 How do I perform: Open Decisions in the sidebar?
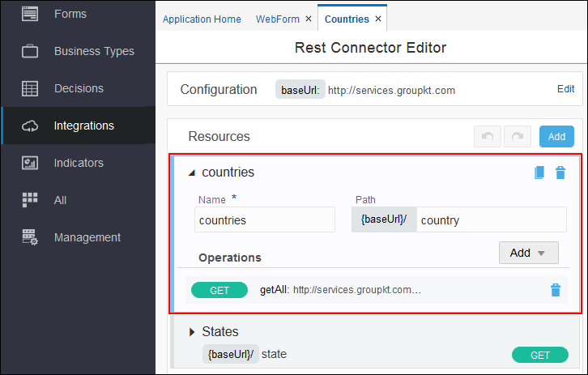pyautogui.click(x=78, y=88)
